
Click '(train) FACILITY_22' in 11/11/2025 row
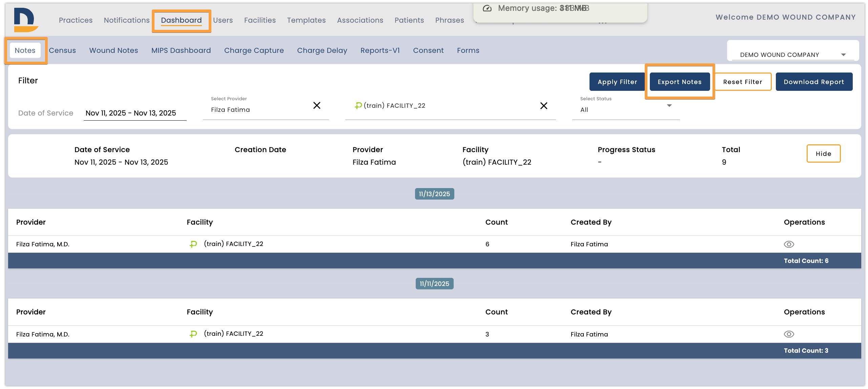point(233,333)
